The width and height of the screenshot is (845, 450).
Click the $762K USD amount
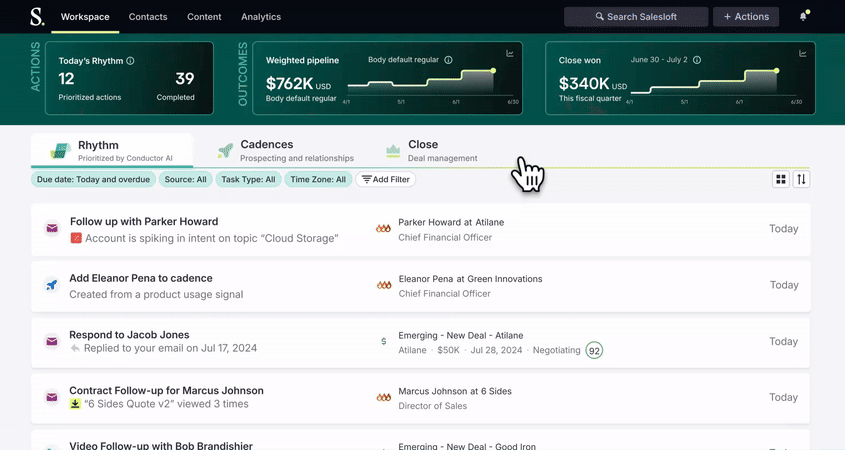tap(298, 84)
